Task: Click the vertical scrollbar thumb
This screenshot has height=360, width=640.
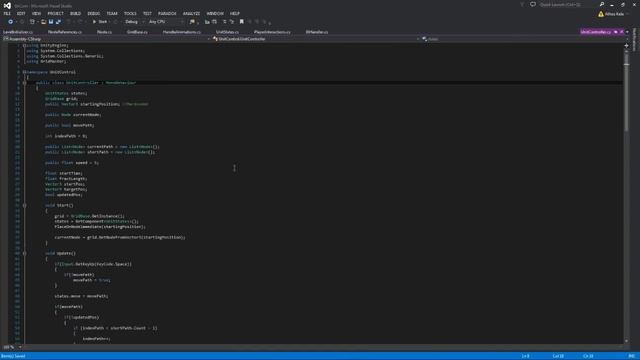Action: click(x=627, y=92)
